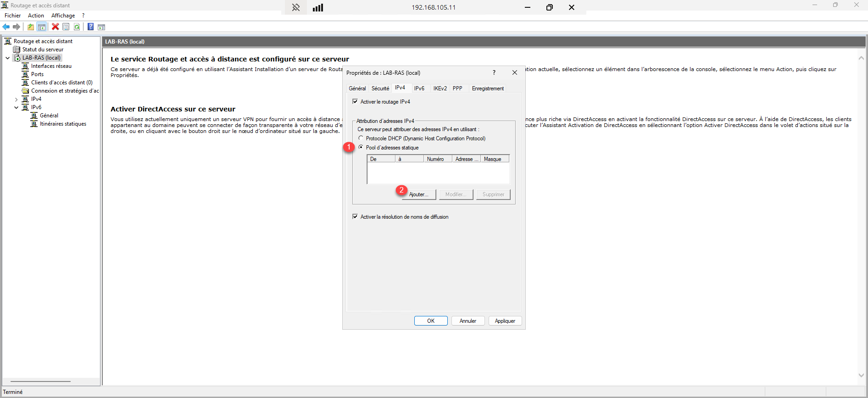Toggle 'Activer la résolution de noms de diffusion'
The image size is (868, 398).
click(x=355, y=217)
